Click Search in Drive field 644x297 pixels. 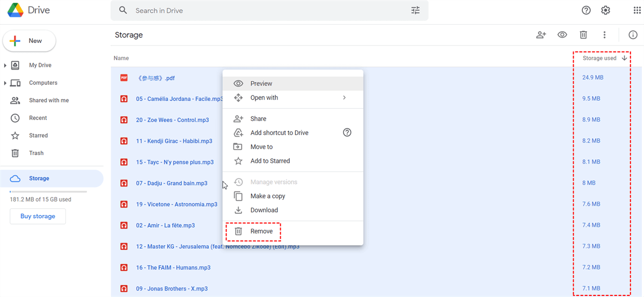coord(269,10)
